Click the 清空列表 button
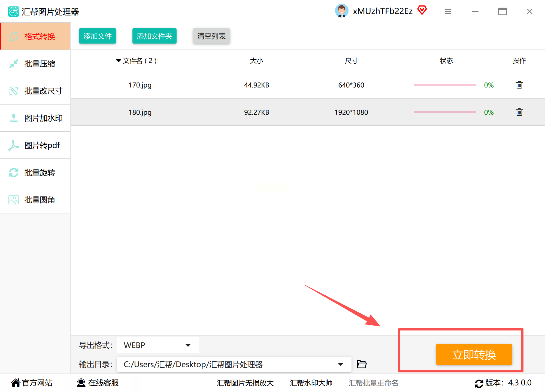 point(211,36)
